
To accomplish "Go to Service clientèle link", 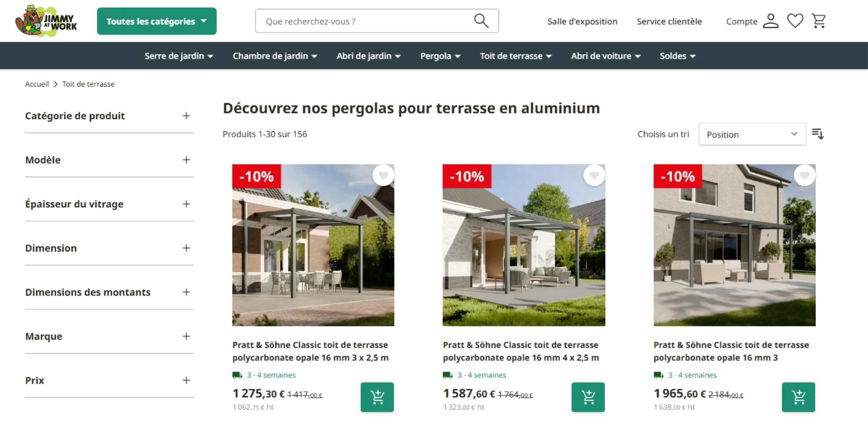I will point(669,21).
